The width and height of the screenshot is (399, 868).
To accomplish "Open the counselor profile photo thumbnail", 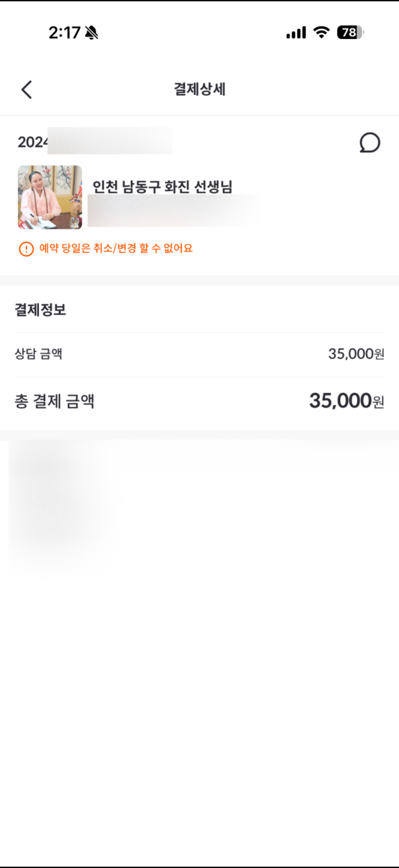I will [50, 197].
